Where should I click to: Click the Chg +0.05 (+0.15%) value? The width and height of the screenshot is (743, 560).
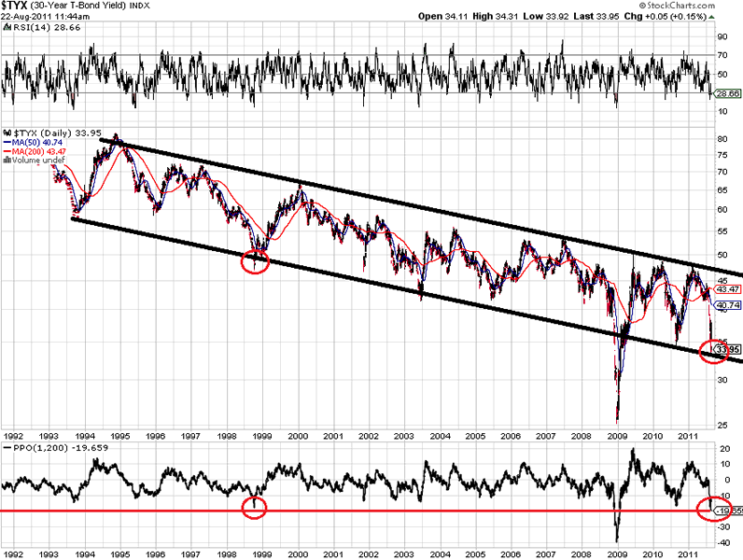(666, 16)
